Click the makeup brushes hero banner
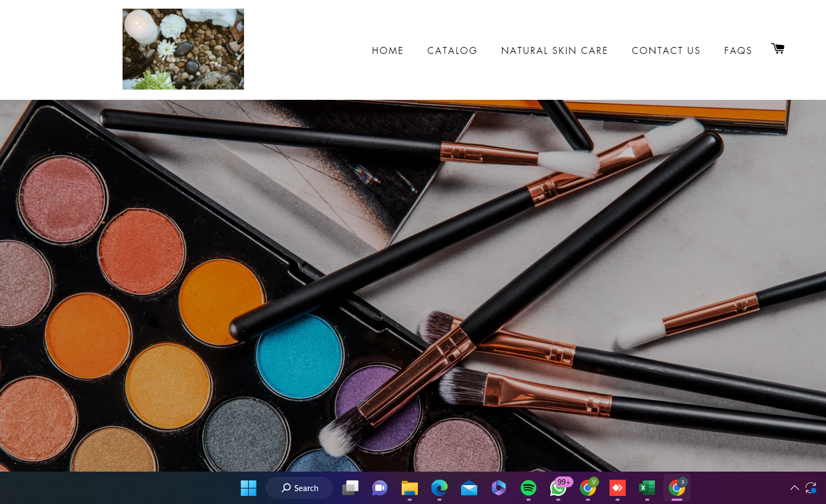 click(413, 285)
